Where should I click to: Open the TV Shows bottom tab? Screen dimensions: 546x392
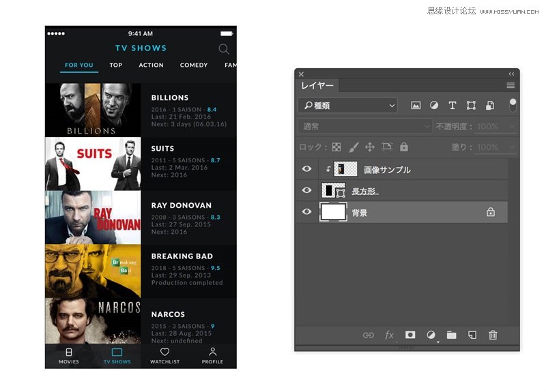click(x=117, y=356)
